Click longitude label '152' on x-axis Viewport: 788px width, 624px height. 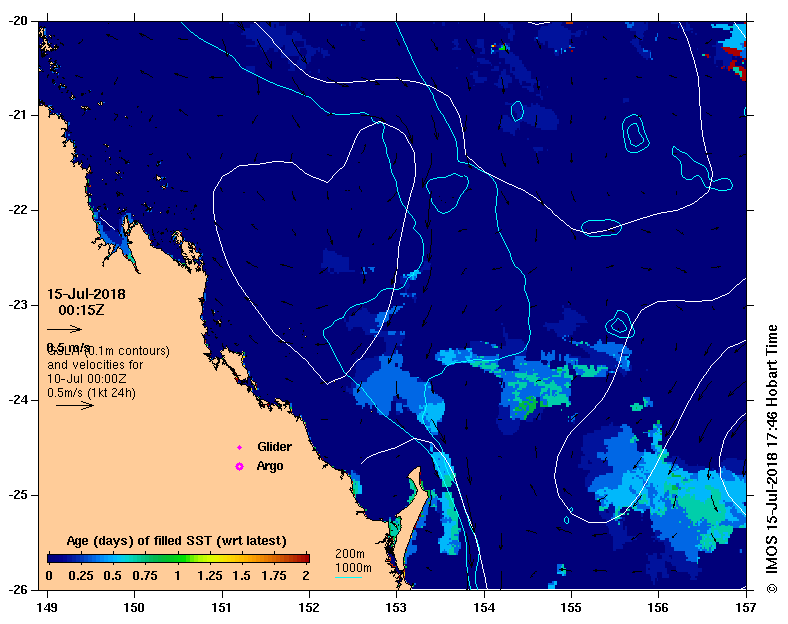coord(309,607)
